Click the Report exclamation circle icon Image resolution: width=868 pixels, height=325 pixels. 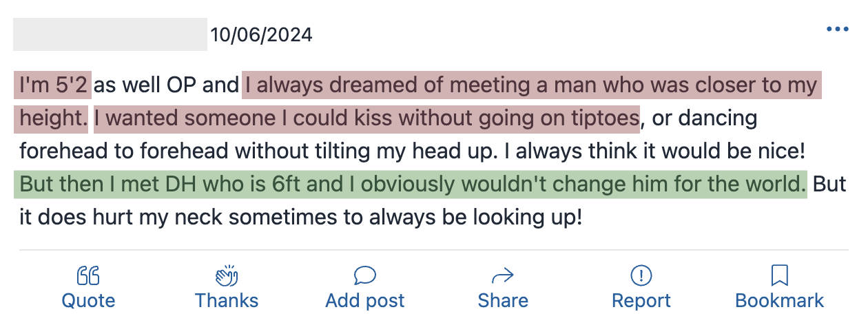click(641, 276)
